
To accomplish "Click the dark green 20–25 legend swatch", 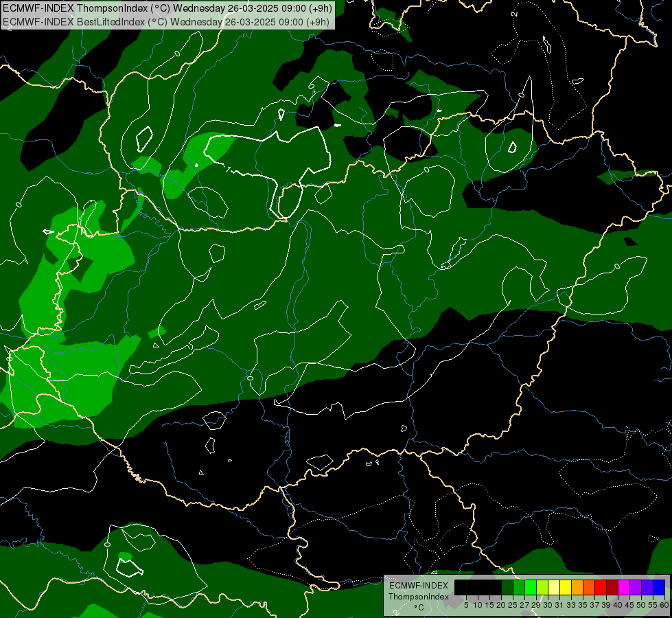I will pos(507,587).
